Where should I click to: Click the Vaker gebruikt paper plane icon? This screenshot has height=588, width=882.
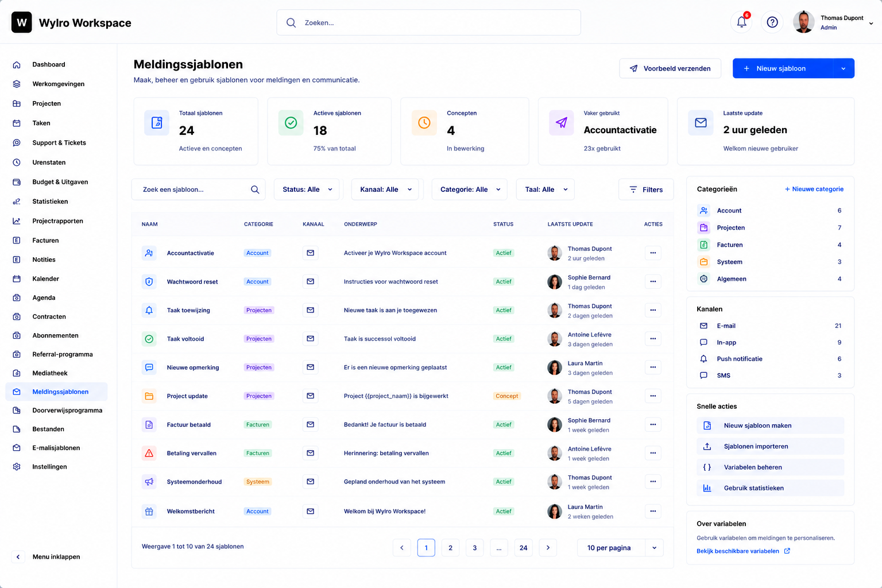562,122
